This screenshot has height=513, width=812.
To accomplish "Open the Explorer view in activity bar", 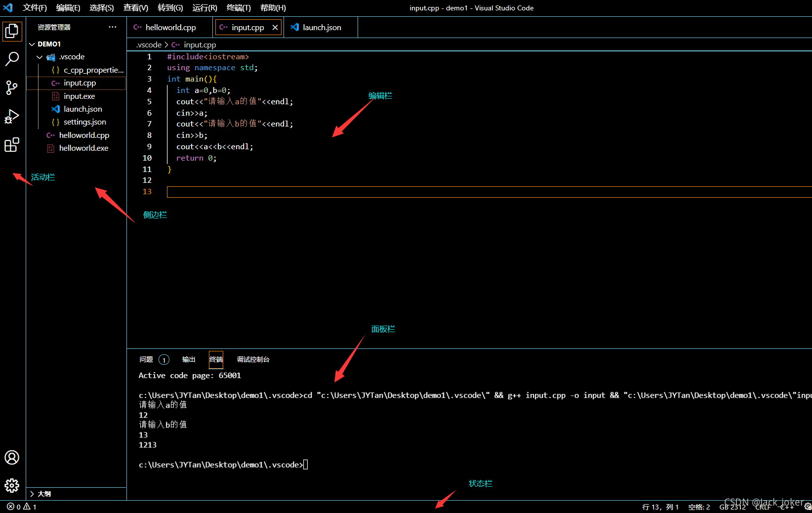I will coord(12,31).
